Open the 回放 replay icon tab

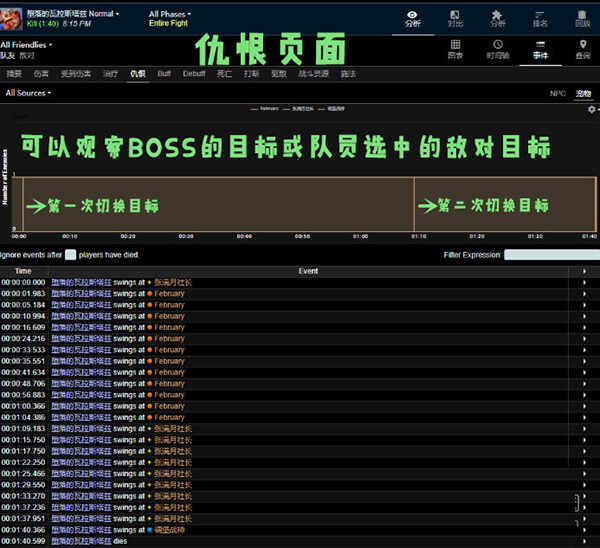[582, 19]
